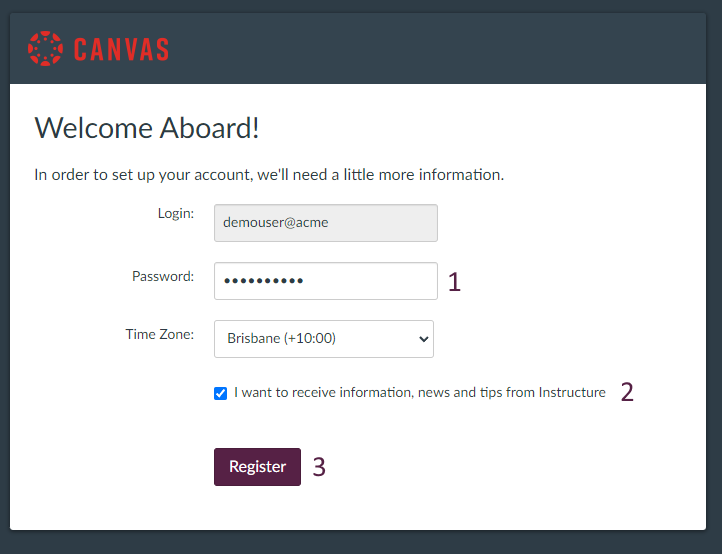The height and width of the screenshot is (554, 722).
Task: Click annotation number 3 beside Register
Action: point(319,467)
